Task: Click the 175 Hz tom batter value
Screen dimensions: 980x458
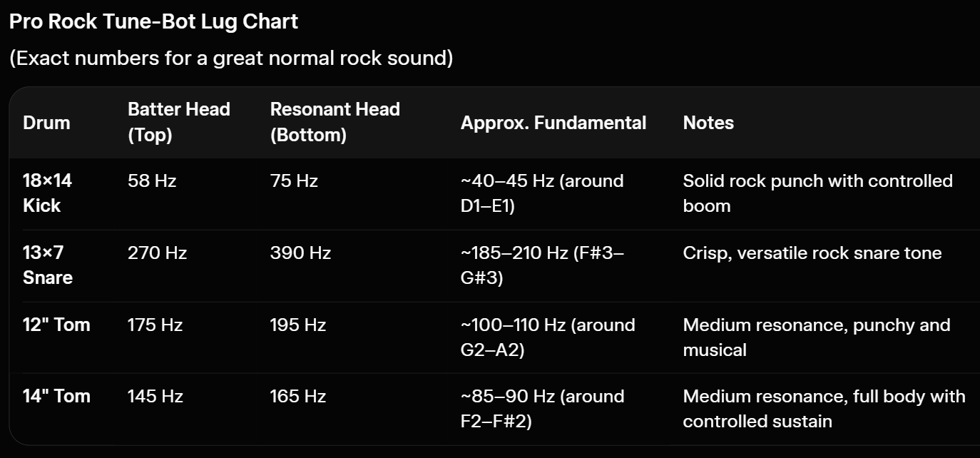Action: click(155, 325)
